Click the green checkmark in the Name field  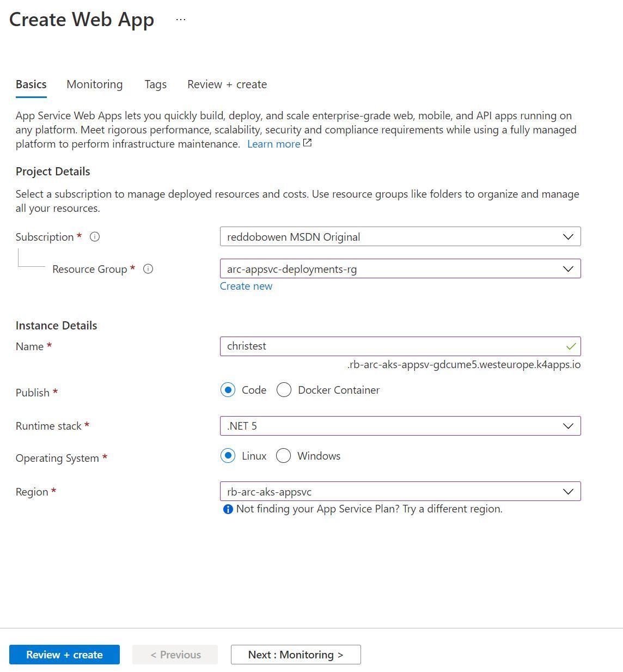(x=571, y=346)
